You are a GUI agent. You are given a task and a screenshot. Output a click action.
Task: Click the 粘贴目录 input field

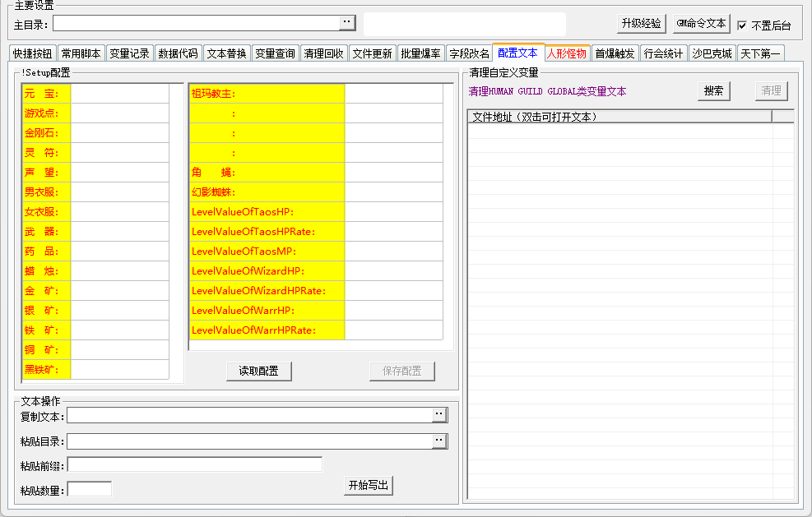click(250, 441)
